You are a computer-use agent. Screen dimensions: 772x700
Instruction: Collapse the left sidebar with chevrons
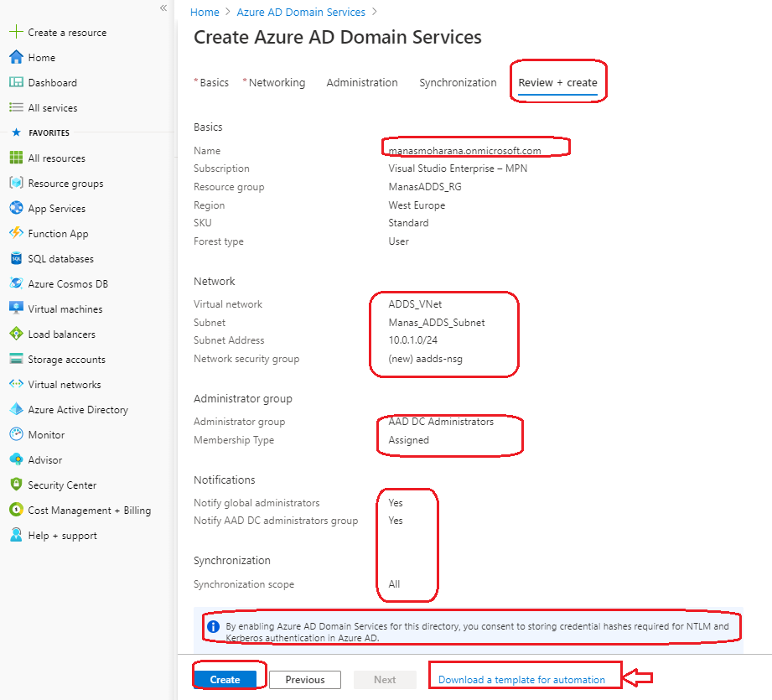pyautogui.click(x=163, y=8)
